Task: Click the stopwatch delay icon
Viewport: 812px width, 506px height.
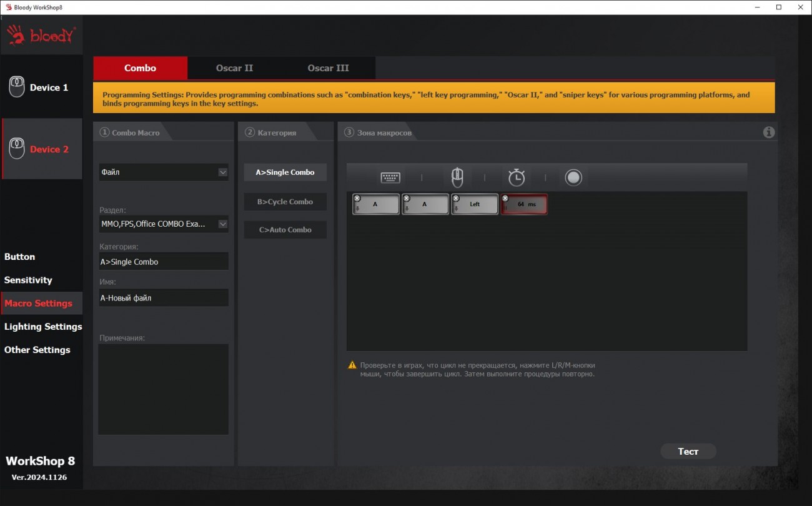Action: click(516, 177)
